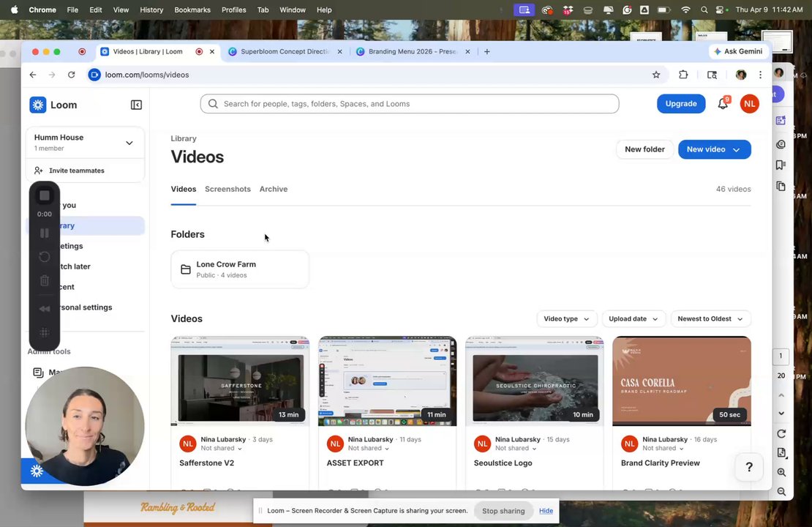Expand Not shared menu for ASSET EXPORT
Image resolution: width=812 pixels, height=527 pixels.
368,448
